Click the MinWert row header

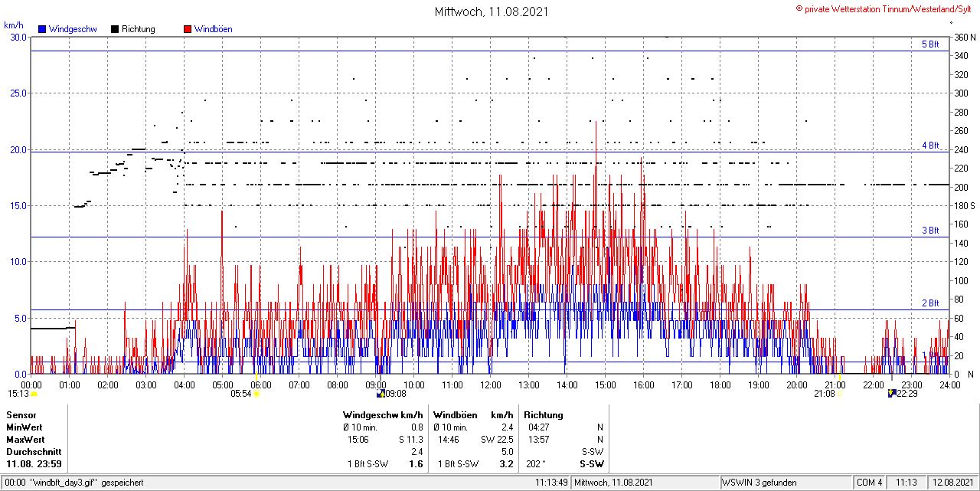(x=24, y=427)
